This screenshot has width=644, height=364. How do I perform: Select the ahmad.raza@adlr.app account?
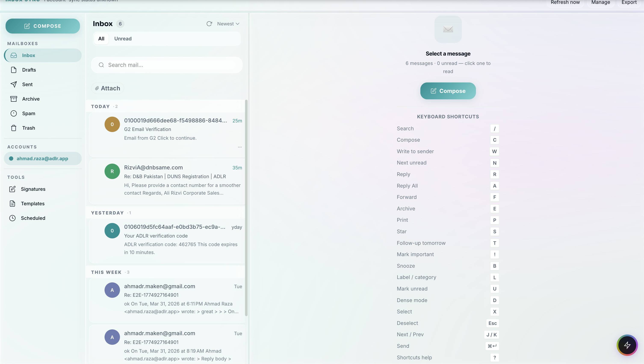point(42,159)
